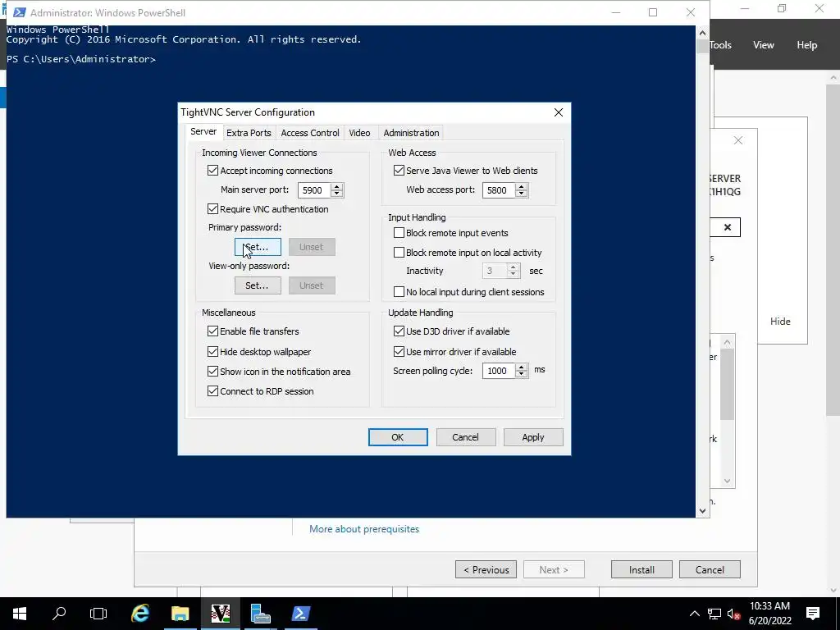The height and width of the screenshot is (630, 840).
Task: Show hidden system tray icons
Action: click(x=694, y=614)
